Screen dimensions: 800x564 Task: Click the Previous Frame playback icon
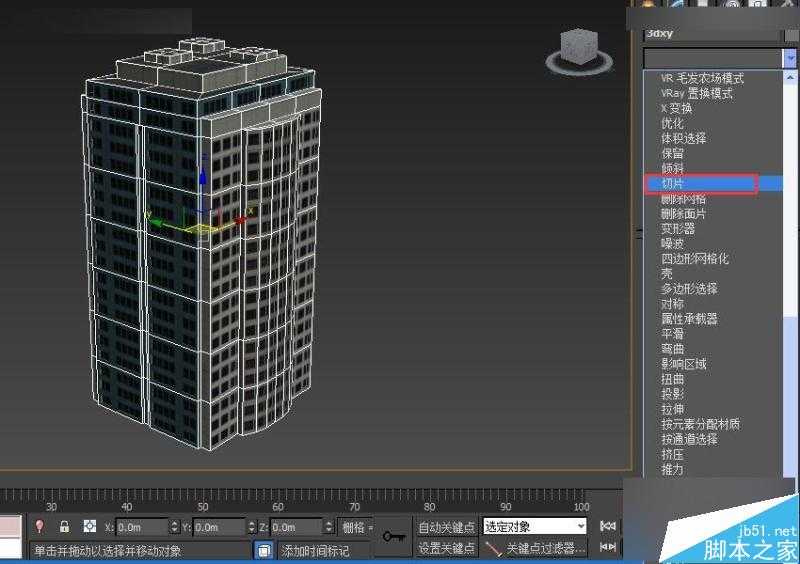coord(608,547)
